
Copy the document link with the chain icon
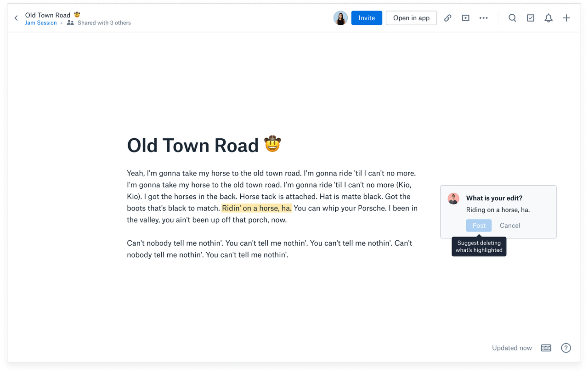[x=448, y=18]
